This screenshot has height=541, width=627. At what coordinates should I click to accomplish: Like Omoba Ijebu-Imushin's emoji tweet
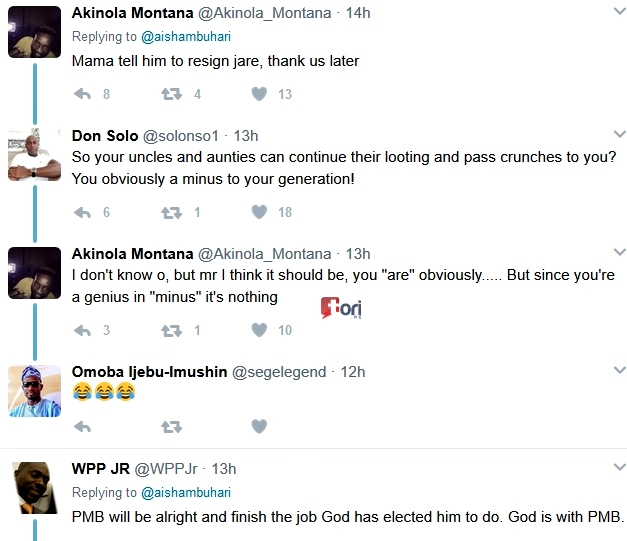(x=259, y=426)
